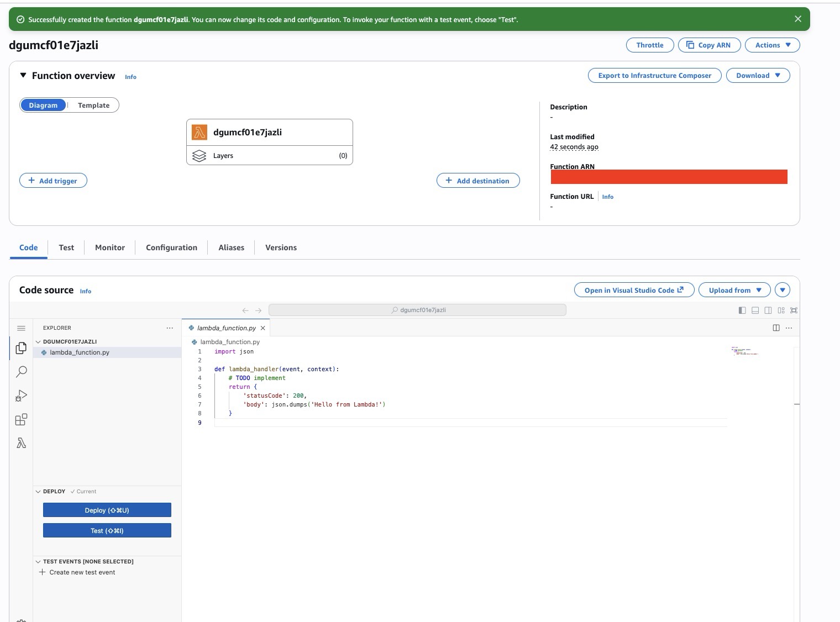Toggle primary sidebar layout icon
Image resolution: width=840 pixels, height=622 pixels.
(x=742, y=310)
